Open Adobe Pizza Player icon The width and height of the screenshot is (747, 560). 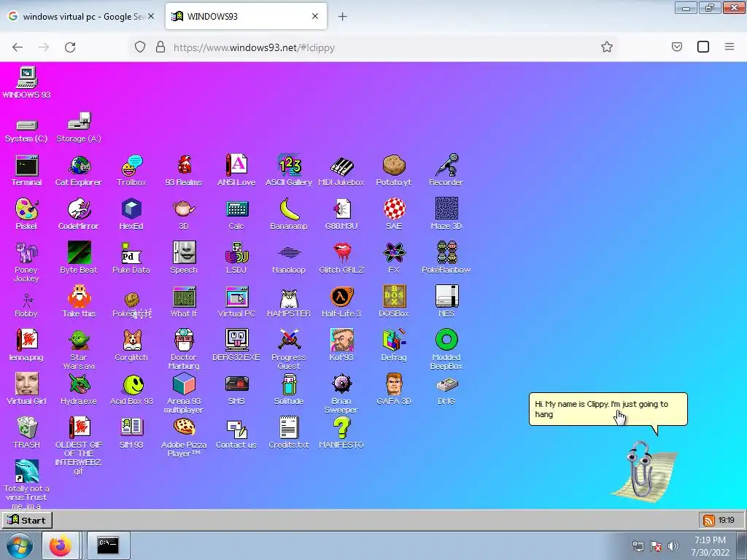pyautogui.click(x=184, y=427)
